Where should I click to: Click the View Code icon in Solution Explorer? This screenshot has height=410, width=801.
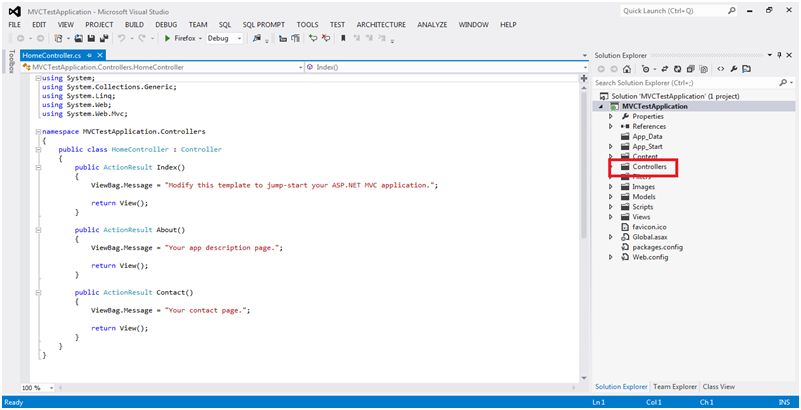point(721,69)
